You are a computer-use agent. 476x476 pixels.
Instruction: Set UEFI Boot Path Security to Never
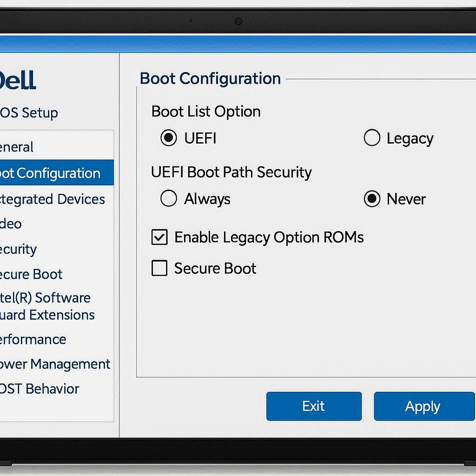click(x=372, y=198)
